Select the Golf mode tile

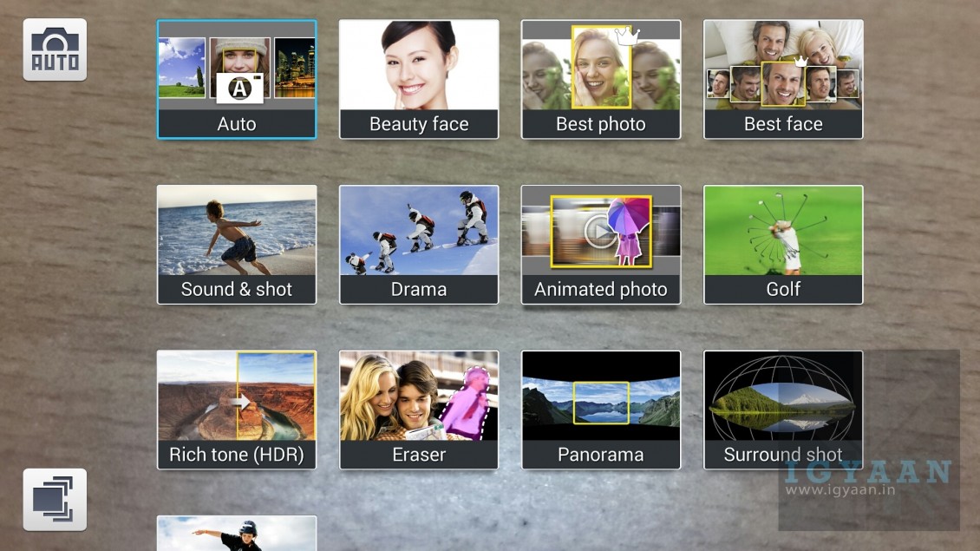pyautogui.click(x=783, y=245)
